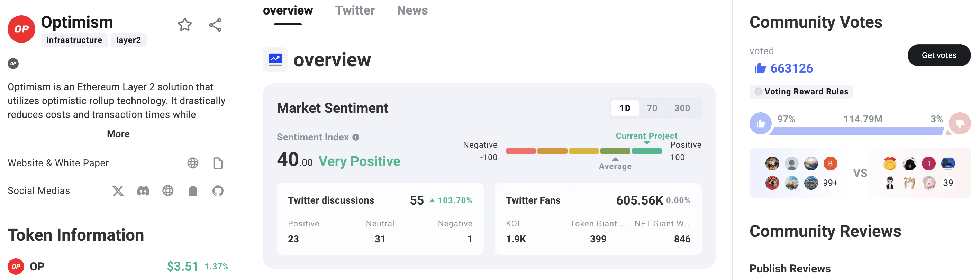980x280 pixels.
Task: Select the 7D sentiment timeframe
Action: 652,108
